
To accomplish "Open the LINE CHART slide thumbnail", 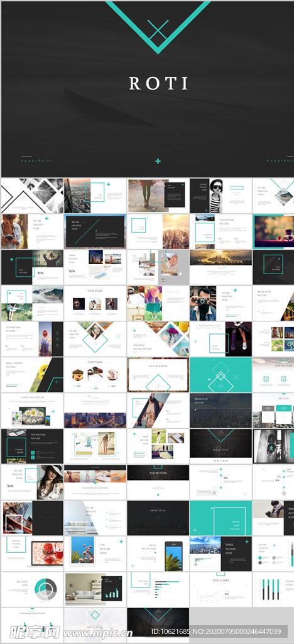I will coord(220,589).
